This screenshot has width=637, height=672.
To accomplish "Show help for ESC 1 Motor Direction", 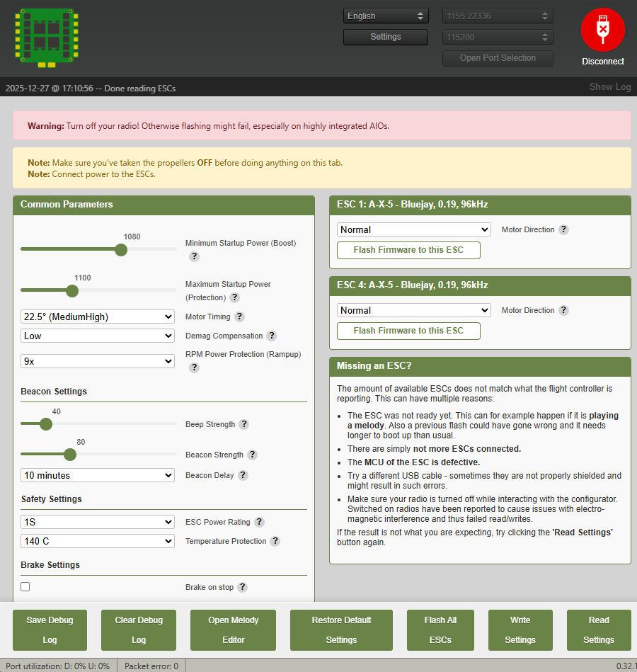I will tap(563, 230).
